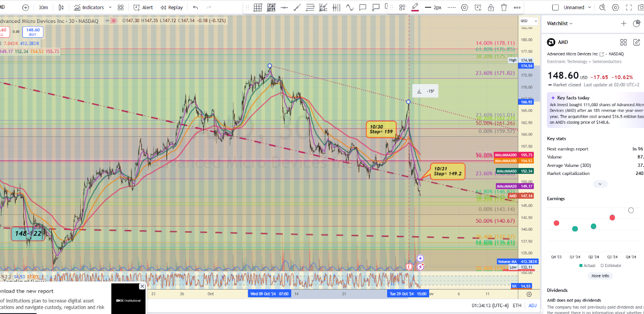This screenshot has width=644, height=314.
Task: Open the USD currency dropdown on price scale
Action: tap(528, 21)
